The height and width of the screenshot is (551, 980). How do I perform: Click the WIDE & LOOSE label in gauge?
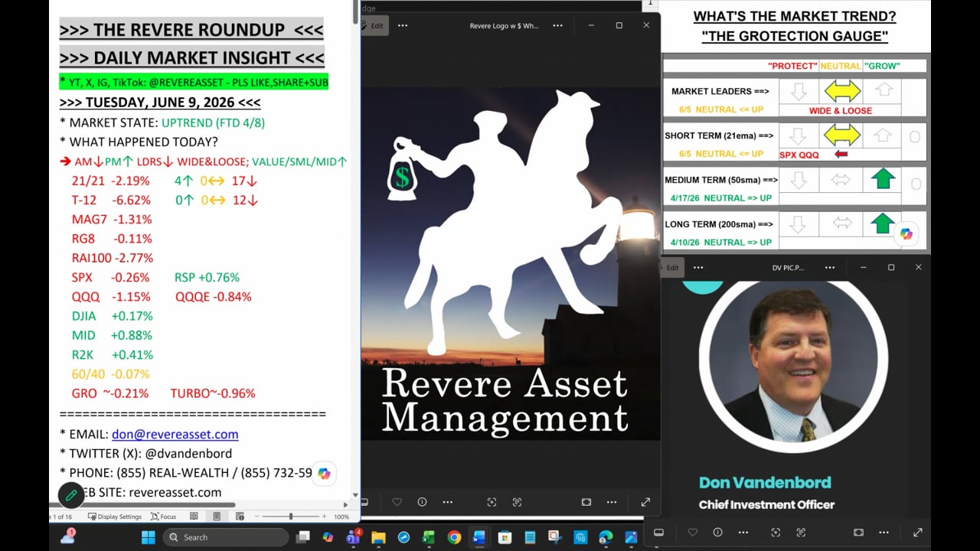pyautogui.click(x=841, y=111)
